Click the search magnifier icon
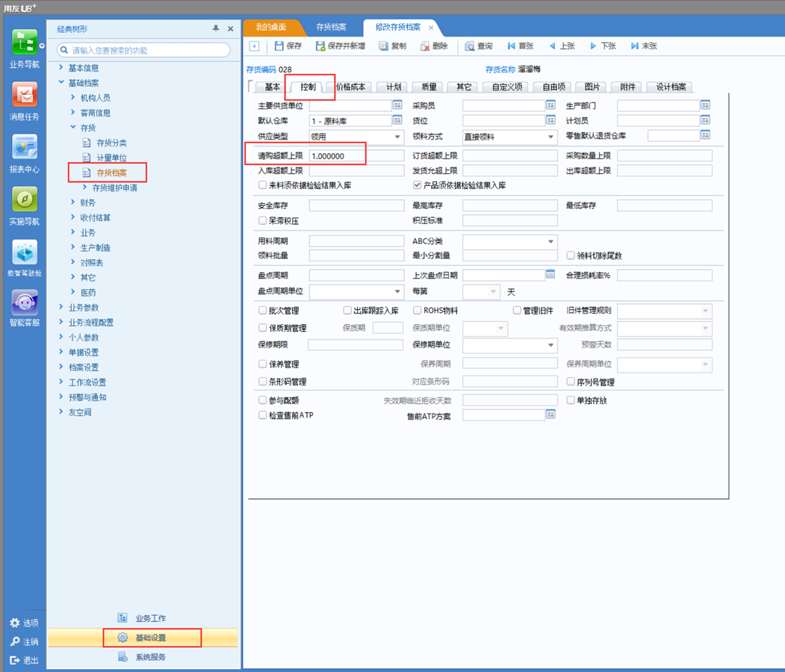 click(64, 50)
